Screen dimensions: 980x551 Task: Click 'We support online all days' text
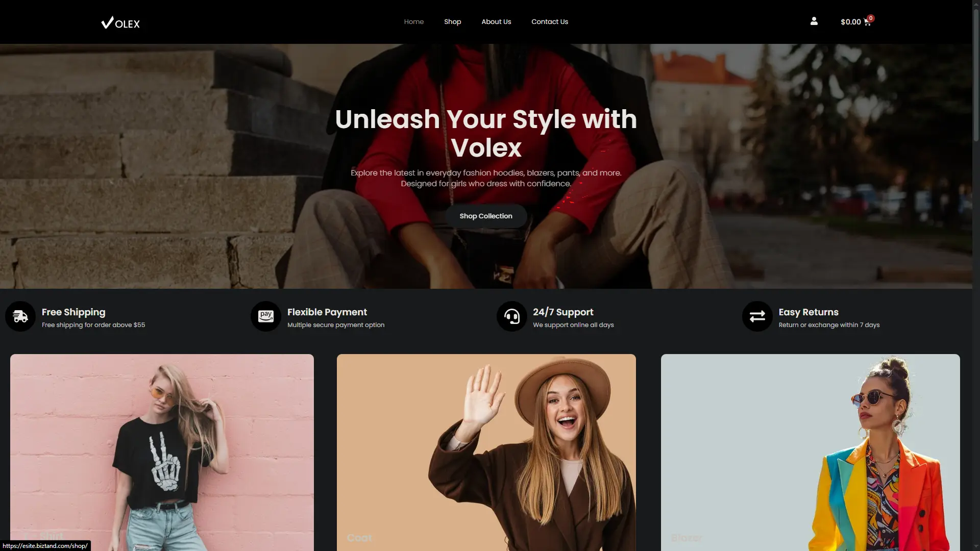coord(573,325)
